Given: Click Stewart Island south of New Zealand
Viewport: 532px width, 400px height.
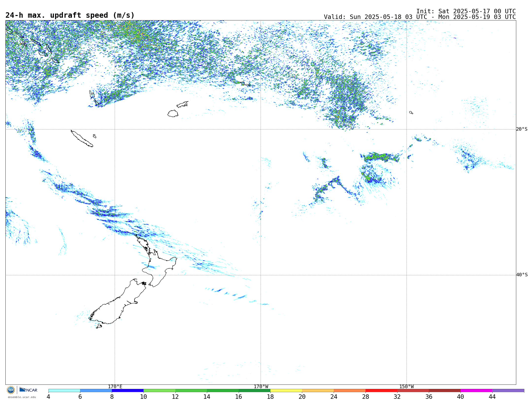Looking at the screenshot, I should click(x=99, y=326).
